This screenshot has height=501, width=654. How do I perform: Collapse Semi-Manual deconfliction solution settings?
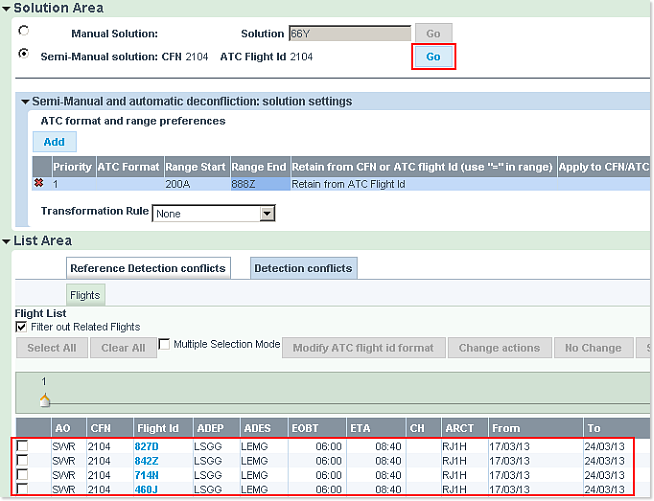point(25,102)
